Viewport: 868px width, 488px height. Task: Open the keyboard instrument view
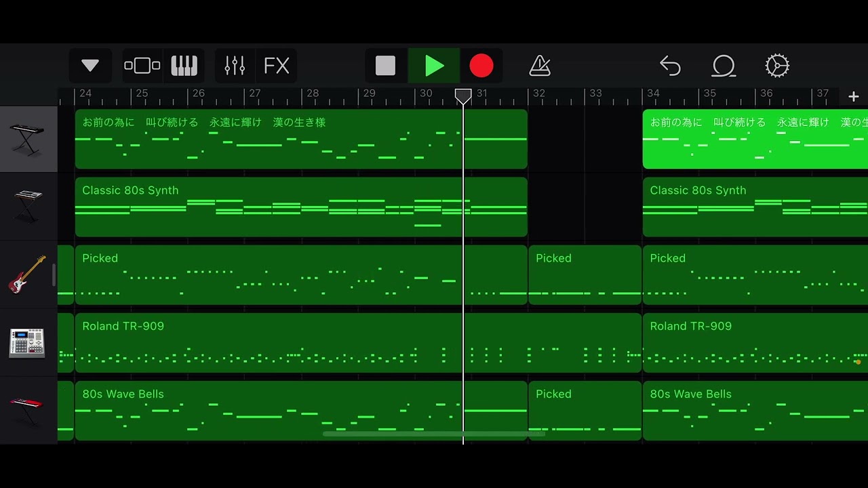pos(184,66)
